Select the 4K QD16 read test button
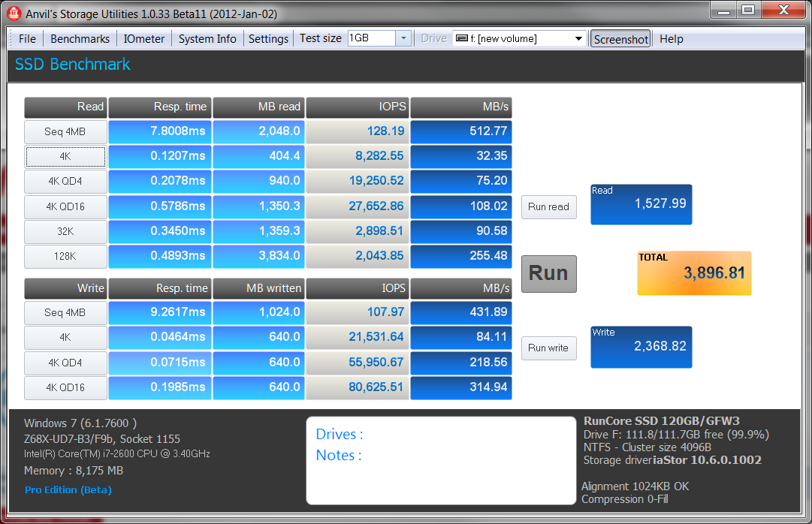 65,206
